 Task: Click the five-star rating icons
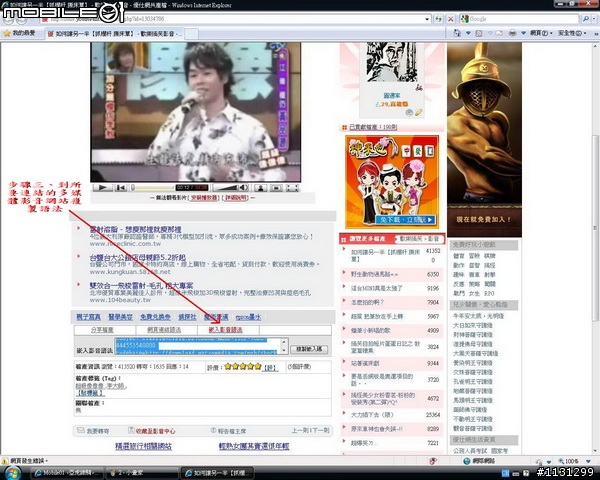pyautogui.click(x=243, y=367)
